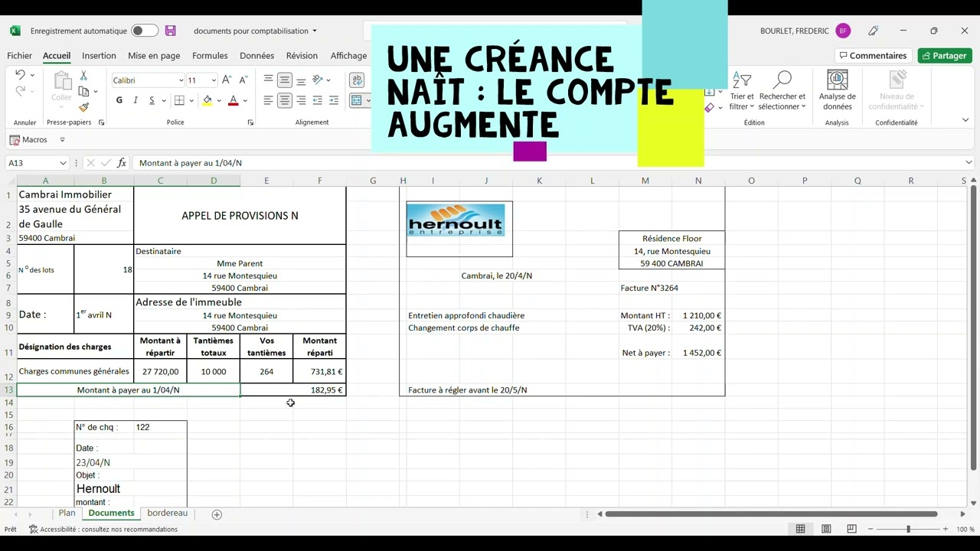
Task: Switch to Formules ribbon tab
Action: 210,56
